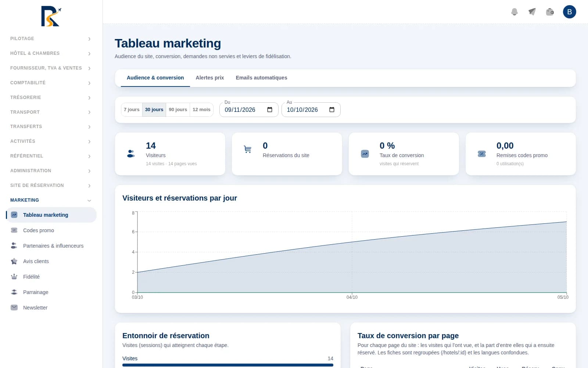Collapse the MARKETING section

tap(51, 200)
